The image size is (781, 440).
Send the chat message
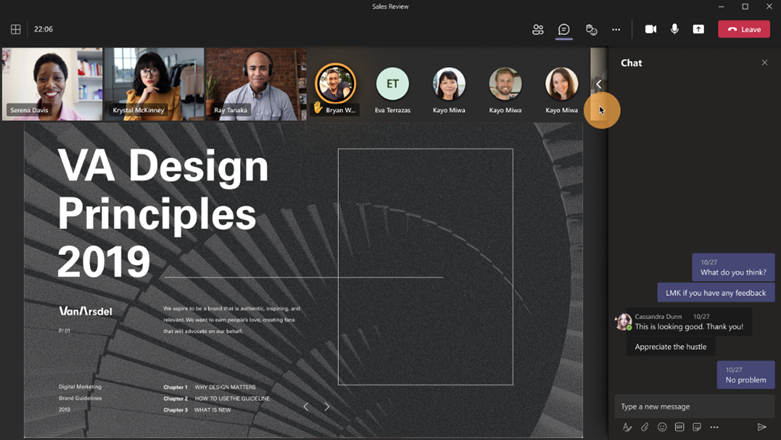tap(762, 427)
